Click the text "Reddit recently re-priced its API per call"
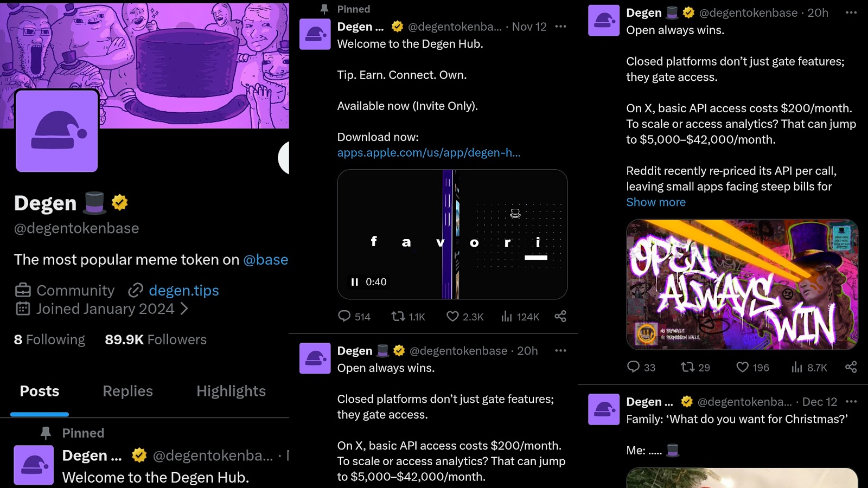This screenshot has width=868, height=488. [x=730, y=171]
